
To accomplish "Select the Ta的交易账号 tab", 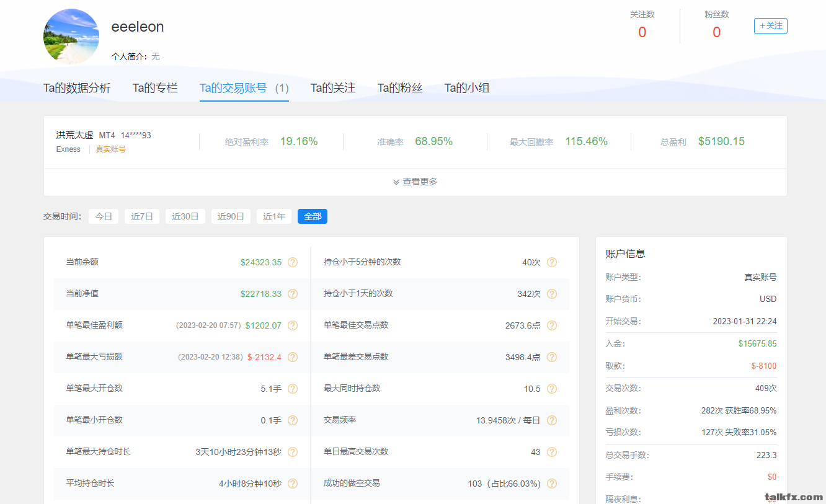I will (244, 88).
